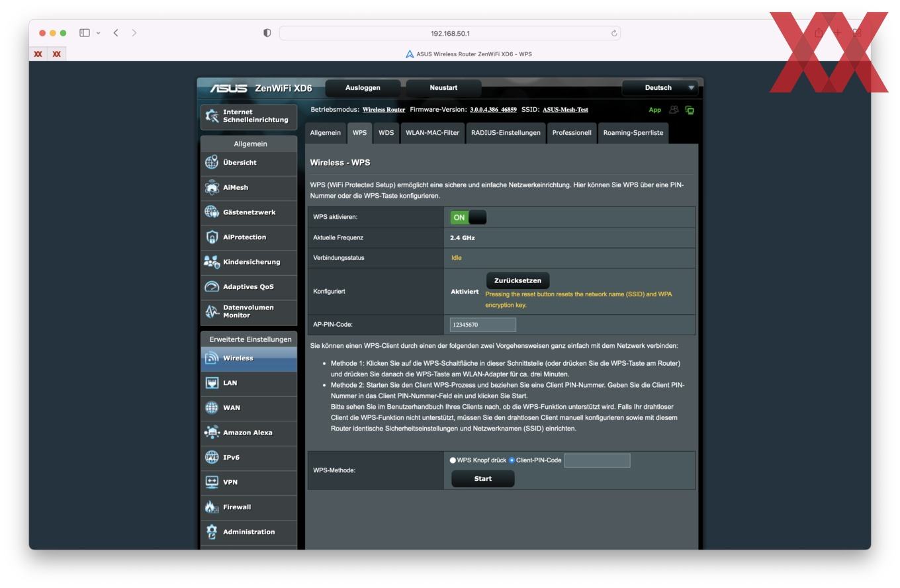
Task: Click the green network copy icon in header
Action: pyautogui.click(x=690, y=110)
